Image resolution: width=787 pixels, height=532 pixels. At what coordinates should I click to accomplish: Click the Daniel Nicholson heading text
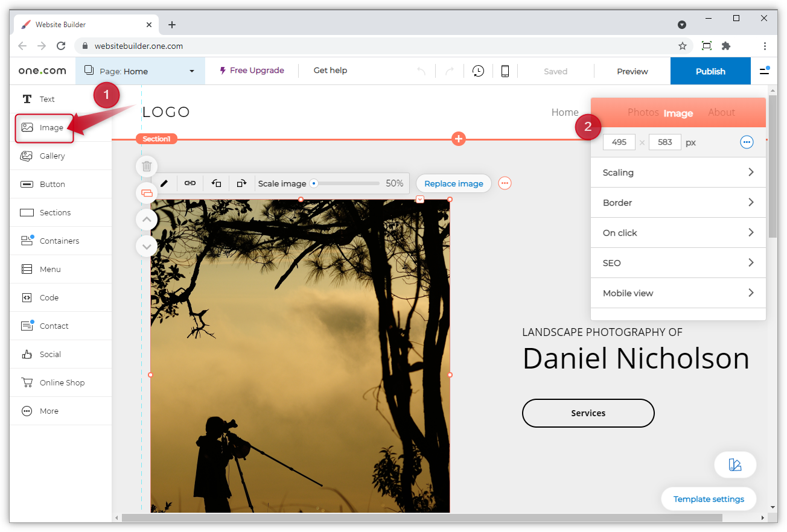click(636, 358)
